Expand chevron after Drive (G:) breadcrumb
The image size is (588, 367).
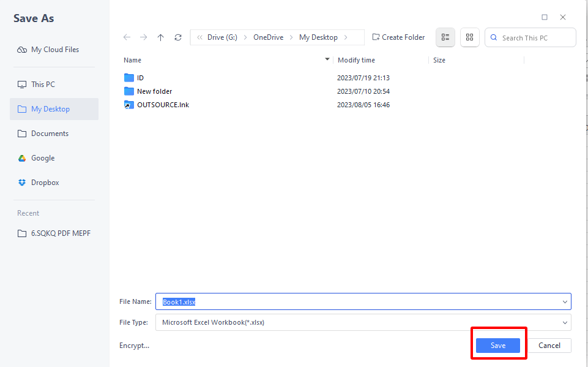[x=245, y=37]
